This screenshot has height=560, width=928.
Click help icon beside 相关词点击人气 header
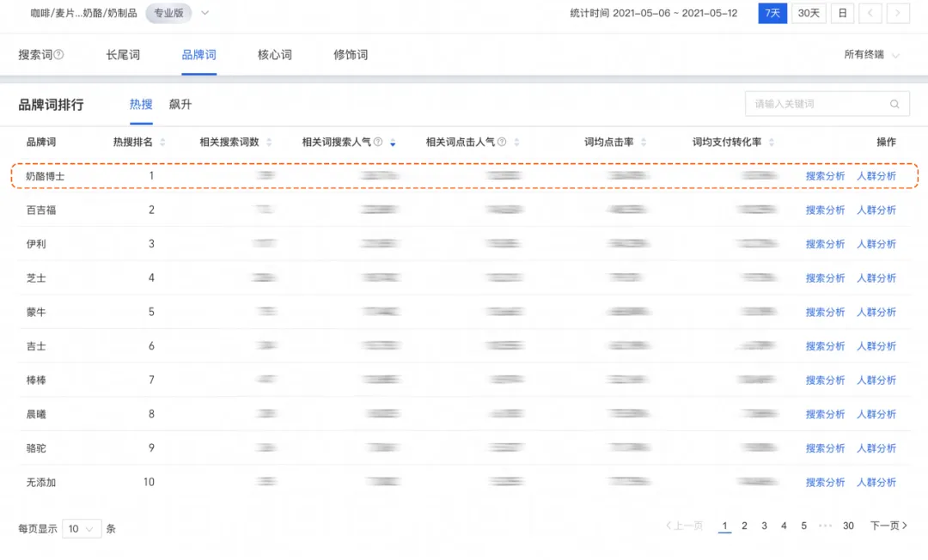502,142
